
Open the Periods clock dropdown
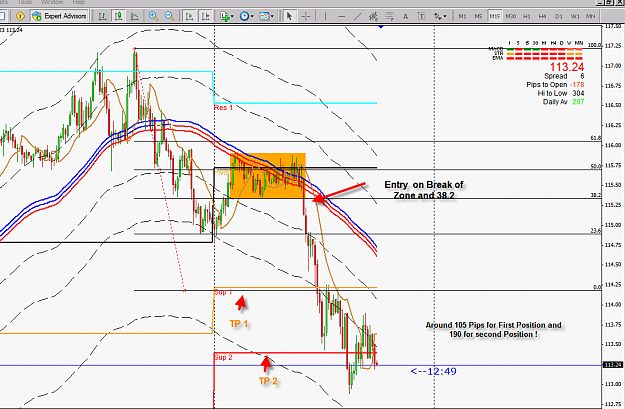coord(246,16)
